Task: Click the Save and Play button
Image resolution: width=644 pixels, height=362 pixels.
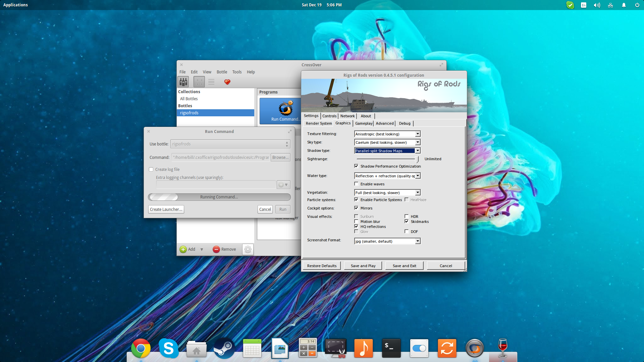Action: 363,266
